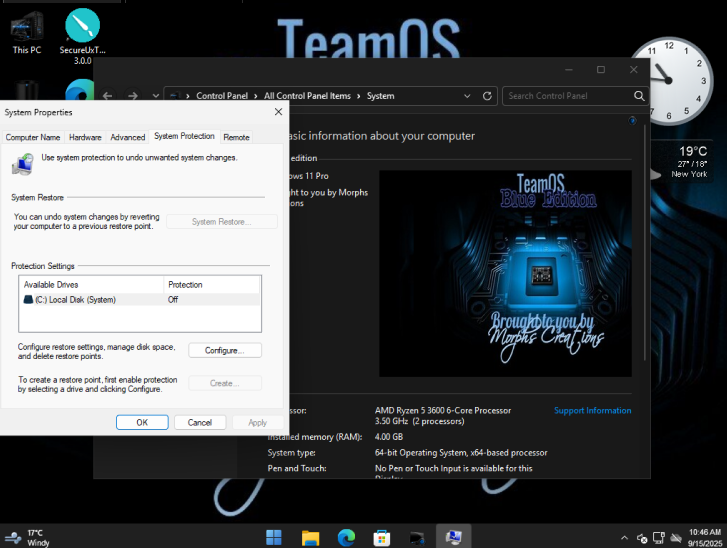Viewport: 727px width, 548px height.
Task: Click the Create... button
Action: (x=225, y=383)
